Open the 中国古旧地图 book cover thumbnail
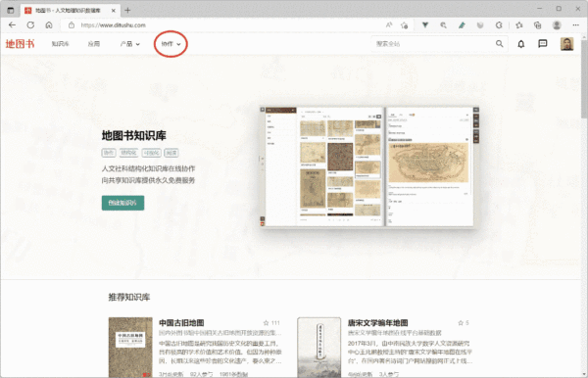588x378 pixels. 130,348
